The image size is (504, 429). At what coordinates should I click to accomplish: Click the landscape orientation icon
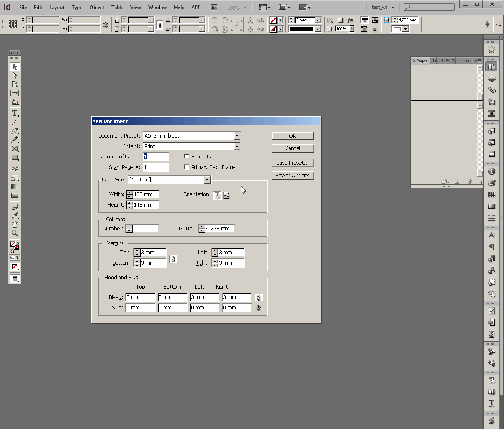[226, 195]
